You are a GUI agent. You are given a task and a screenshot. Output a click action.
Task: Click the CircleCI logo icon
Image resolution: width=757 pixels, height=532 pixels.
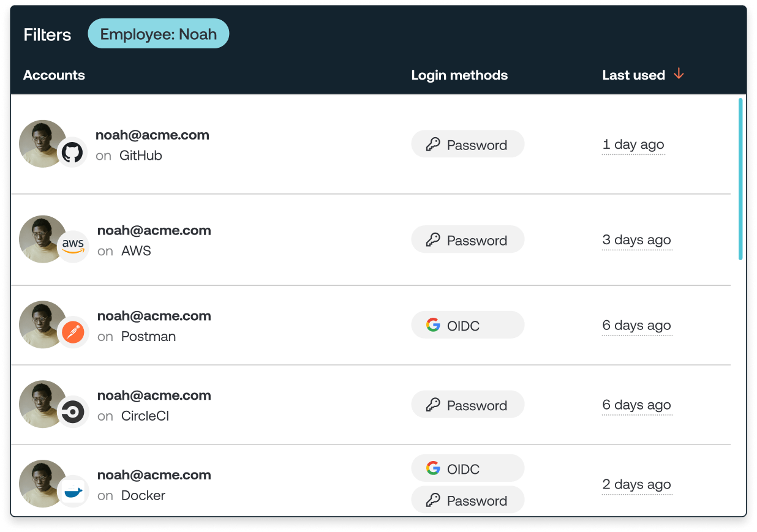72,413
